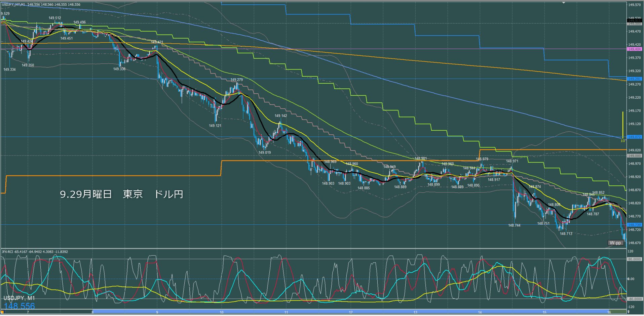
Task: Click the W-pp label button
Action: coord(615,243)
